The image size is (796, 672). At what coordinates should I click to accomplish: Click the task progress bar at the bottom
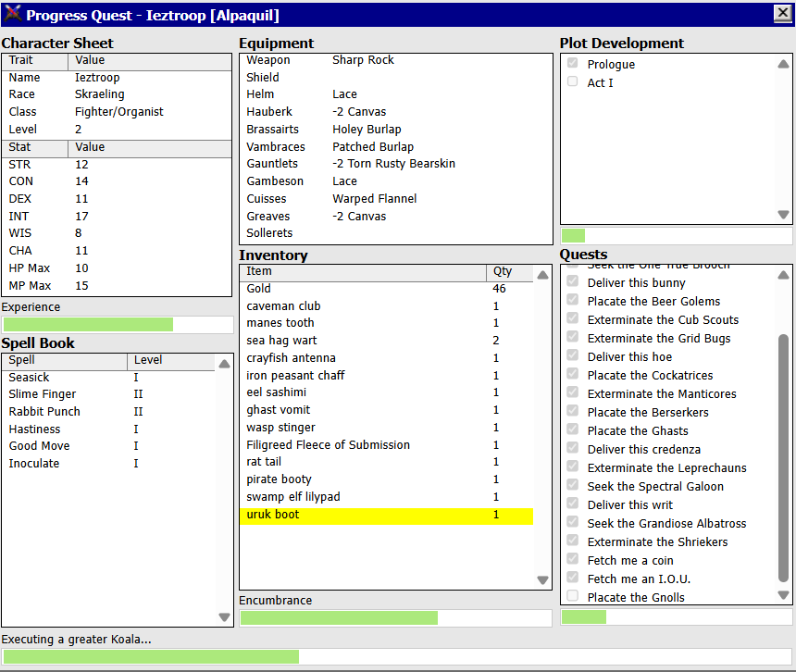point(397,657)
